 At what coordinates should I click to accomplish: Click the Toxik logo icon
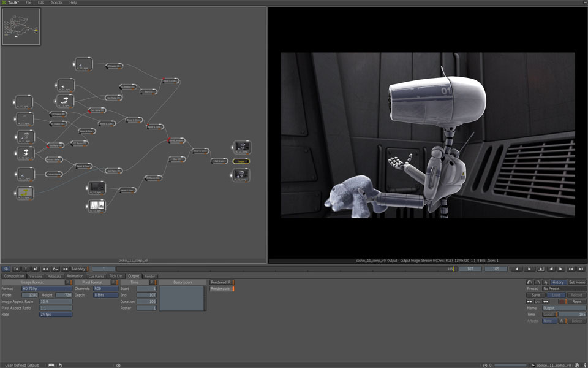4,2
